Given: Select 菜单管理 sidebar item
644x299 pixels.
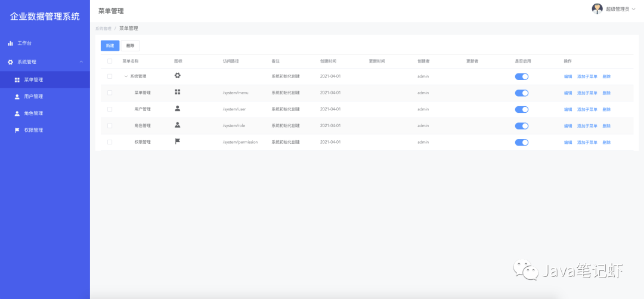Looking at the screenshot, I should pyautogui.click(x=45, y=80).
